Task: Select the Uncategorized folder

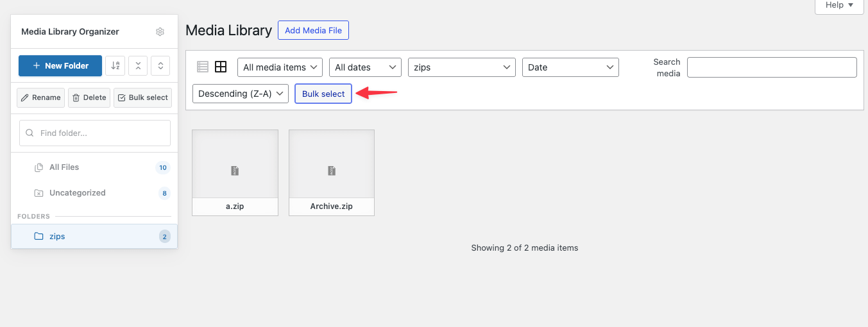Action: [x=94, y=193]
